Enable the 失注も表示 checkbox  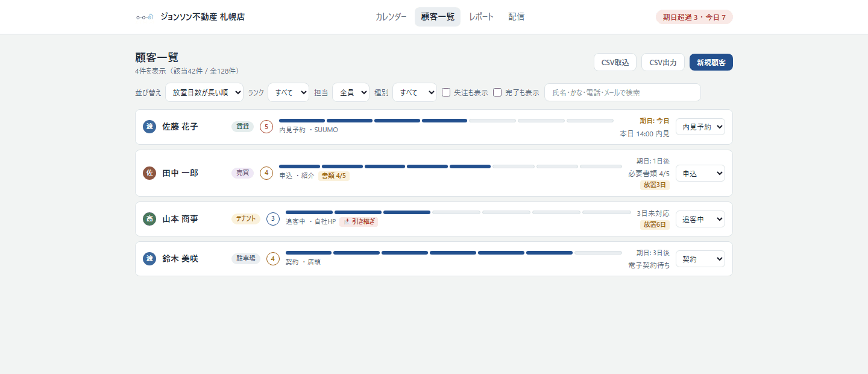pyautogui.click(x=446, y=92)
